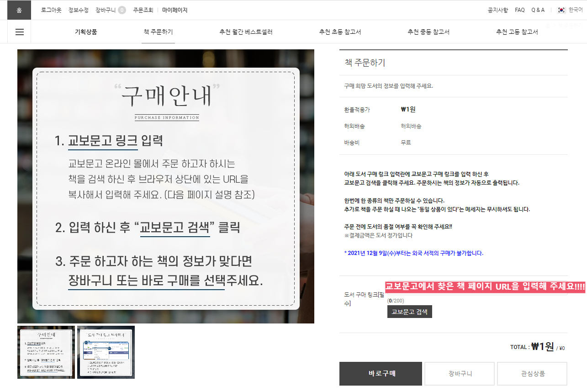Open the 추천 고등 참고서 menu
The image size is (587, 392).
(517, 32)
